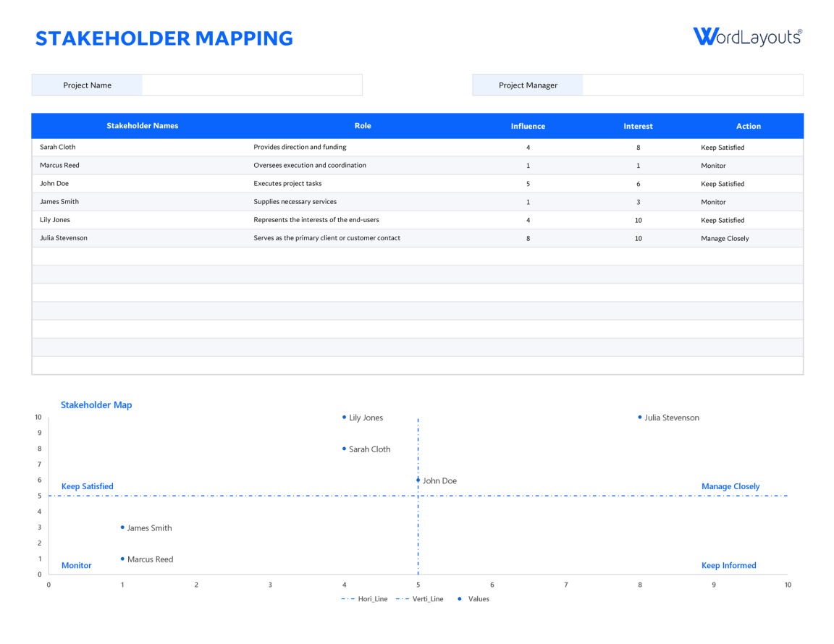Click the John Doe point on the chart
This screenshot has height=644, width=834.
(x=418, y=479)
